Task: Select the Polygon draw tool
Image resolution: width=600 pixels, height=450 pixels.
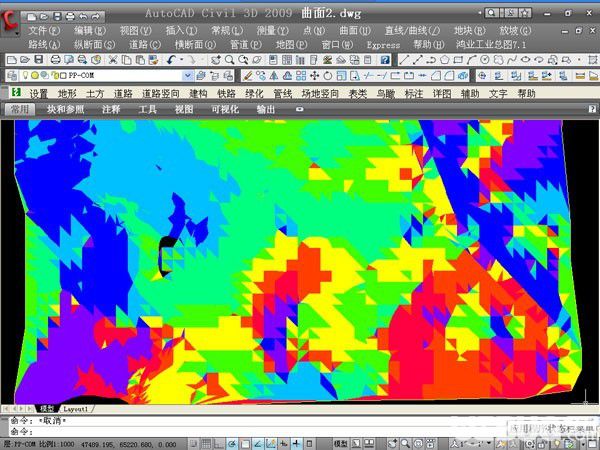Action: point(444,60)
